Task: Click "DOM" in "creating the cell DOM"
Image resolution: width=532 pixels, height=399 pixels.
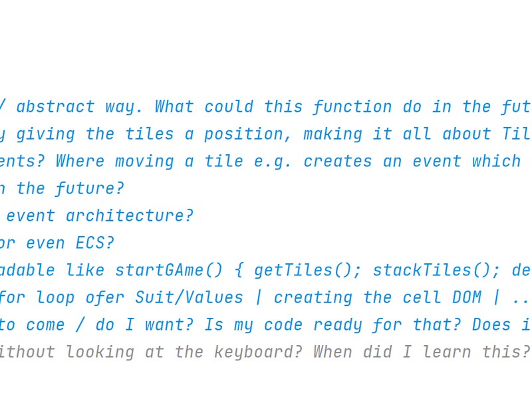Action: pyautogui.click(x=467, y=297)
